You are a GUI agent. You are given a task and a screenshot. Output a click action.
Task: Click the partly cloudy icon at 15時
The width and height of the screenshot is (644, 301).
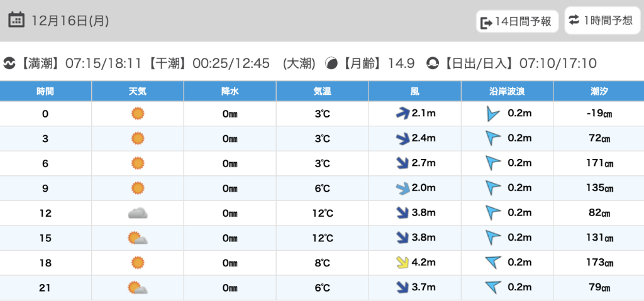[x=137, y=238]
